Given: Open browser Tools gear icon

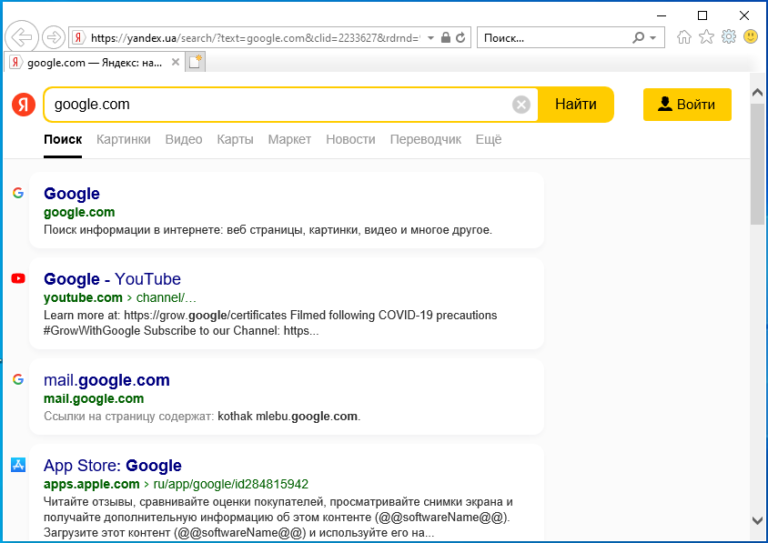Looking at the screenshot, I should (x=728, y=37).
